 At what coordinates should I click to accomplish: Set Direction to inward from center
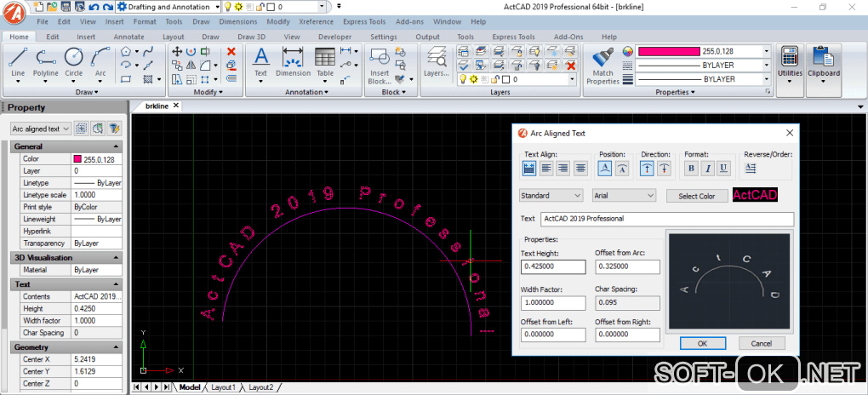pyautogui.click(x=665, y=169)
